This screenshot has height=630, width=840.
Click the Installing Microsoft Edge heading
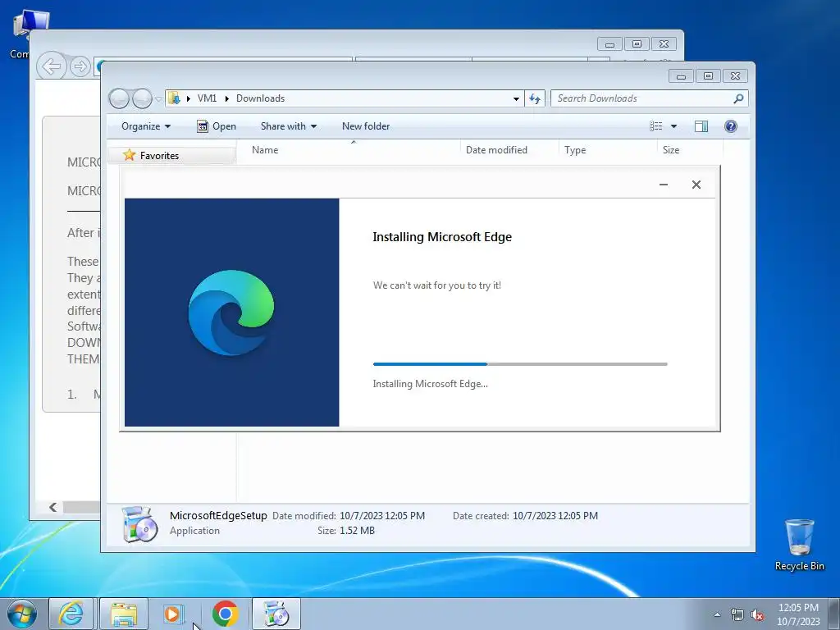(x=442, y=237)
